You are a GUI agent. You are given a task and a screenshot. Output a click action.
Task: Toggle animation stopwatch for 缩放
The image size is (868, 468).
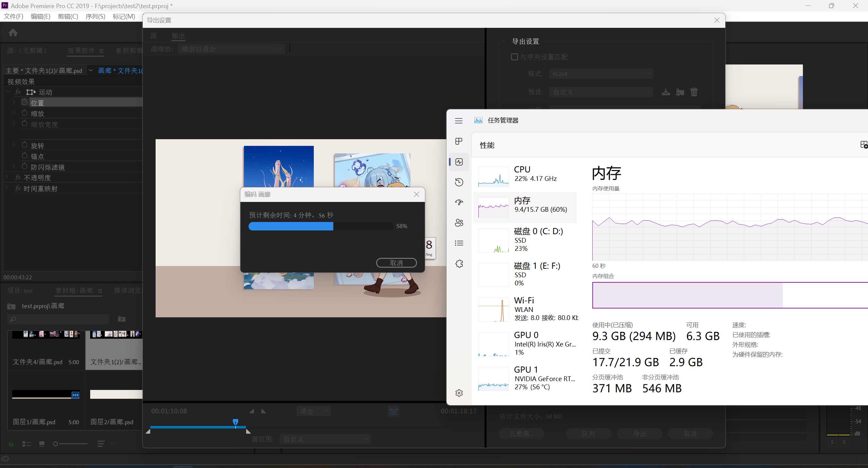click(x=24, y=113)
